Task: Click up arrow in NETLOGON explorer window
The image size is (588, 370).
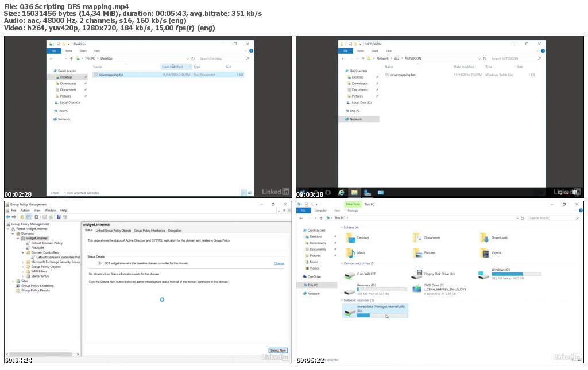Action: [363, 59]
